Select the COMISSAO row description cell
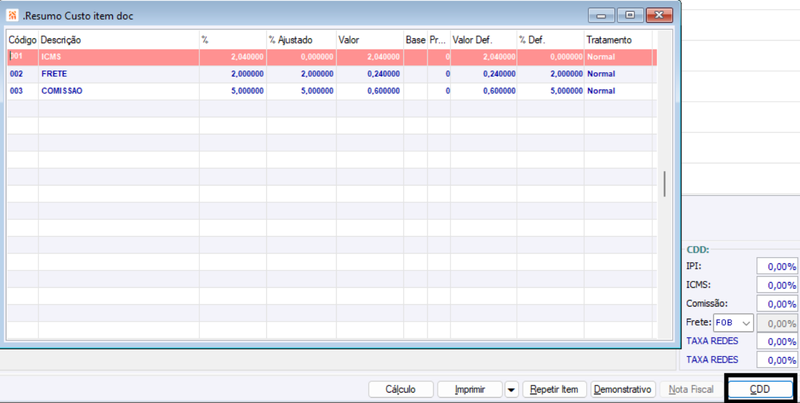This screenshot has width=800, height=403. [119, 91]
